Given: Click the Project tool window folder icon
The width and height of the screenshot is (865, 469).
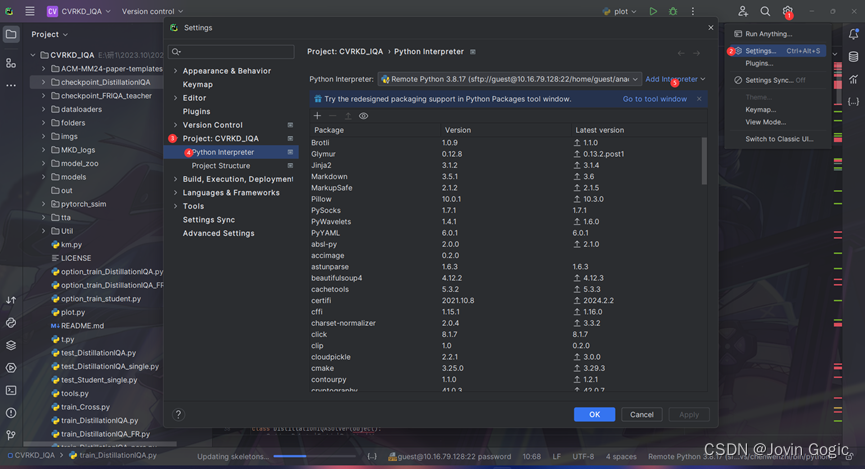Looking at the screenshot, I should (11, 34).
